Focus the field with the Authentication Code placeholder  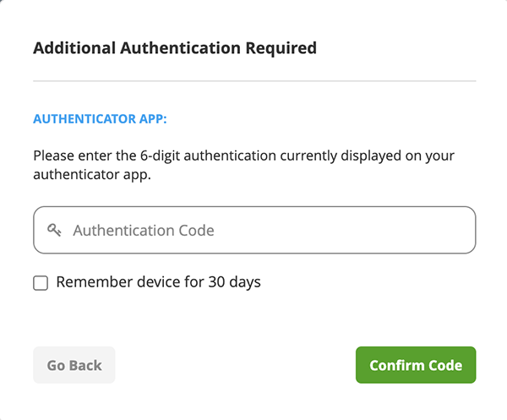point(254,230)
